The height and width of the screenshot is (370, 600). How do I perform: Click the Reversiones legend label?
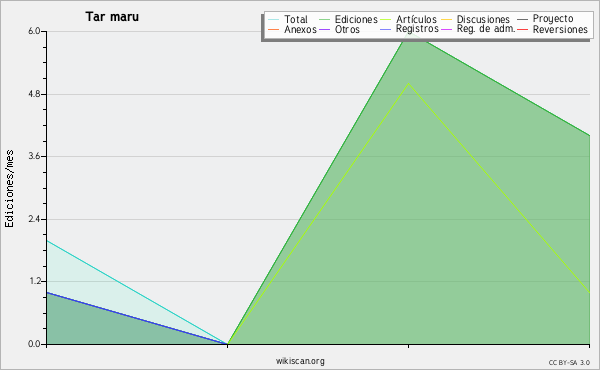(560, 29)
